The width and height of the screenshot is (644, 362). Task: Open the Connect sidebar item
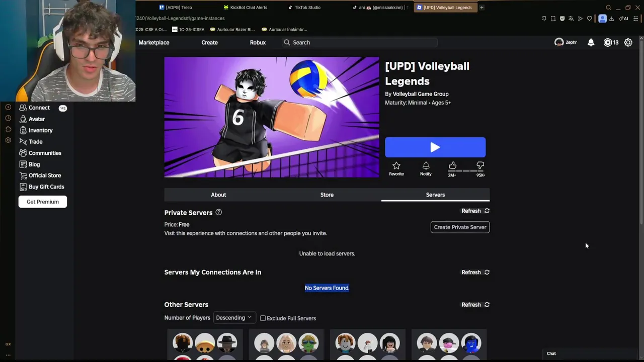[34, 108]
